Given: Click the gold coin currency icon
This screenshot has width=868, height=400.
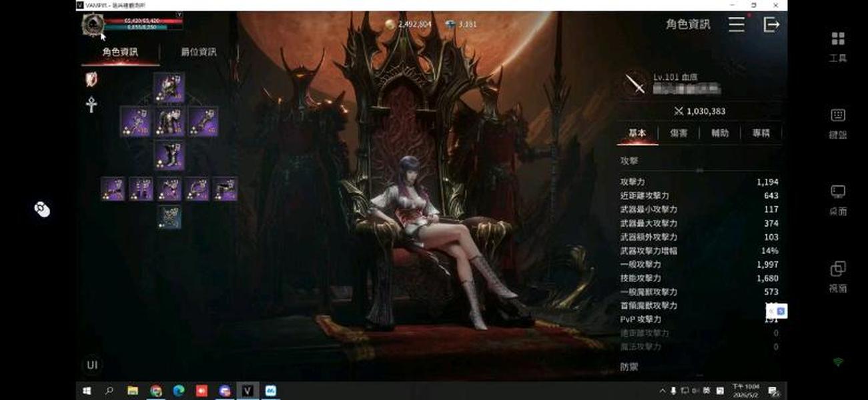Looking at the screenshot, I should click(390, 25).
